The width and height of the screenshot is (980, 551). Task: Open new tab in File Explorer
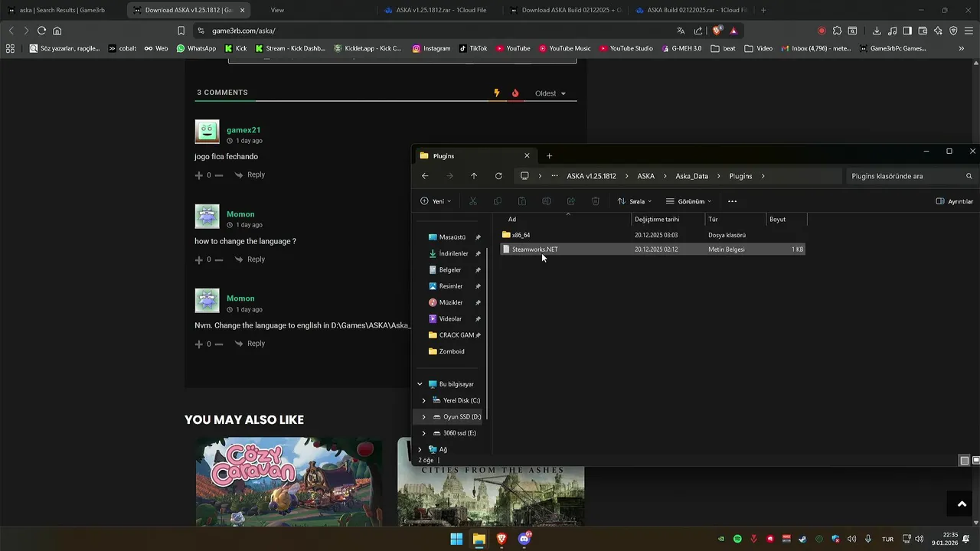pos(549,155)
